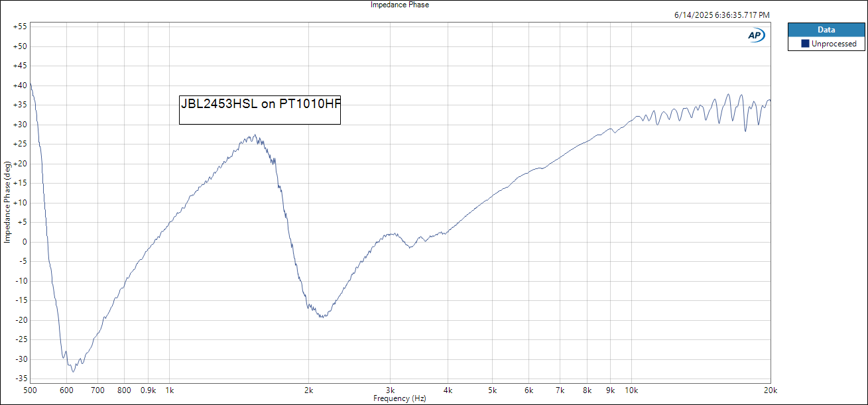Viewport: 868px width, 405px height.
Task: Click the -35 value on vertical axis
Action: point(21,378)
